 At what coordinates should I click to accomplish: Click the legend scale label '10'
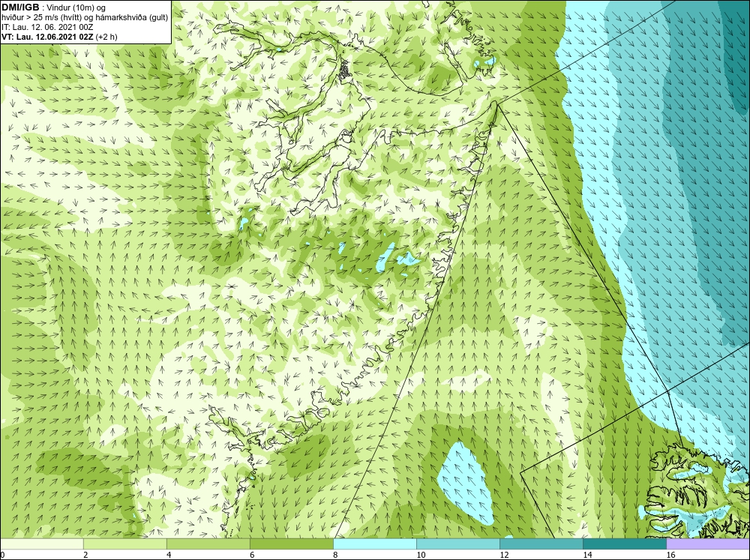421,555
